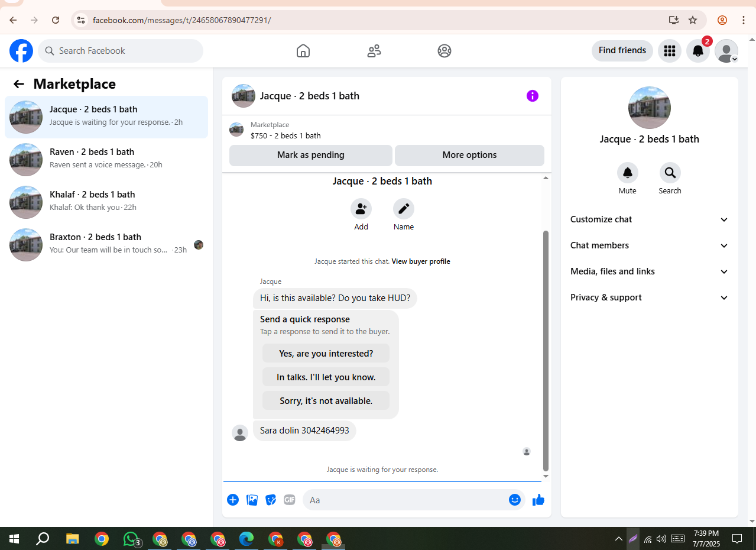This screenshot has height=550, width=756.
Task: Click the "Hi, is this available?" message
Action: 335,298
